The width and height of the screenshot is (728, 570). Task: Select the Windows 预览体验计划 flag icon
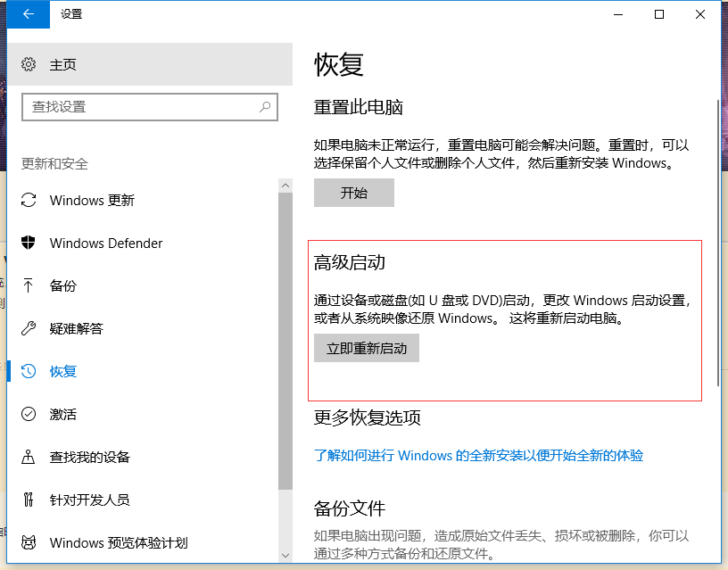click(x=29, y=542)
